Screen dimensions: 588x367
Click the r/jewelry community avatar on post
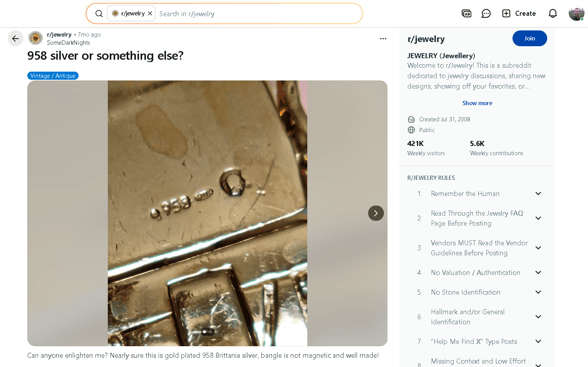pos(35,38)
